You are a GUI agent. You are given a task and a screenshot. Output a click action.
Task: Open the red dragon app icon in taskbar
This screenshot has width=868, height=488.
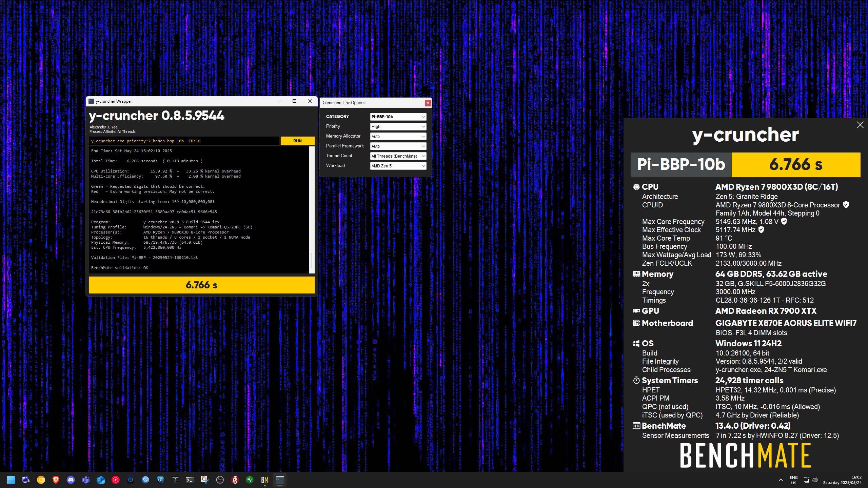pos(235,480)
